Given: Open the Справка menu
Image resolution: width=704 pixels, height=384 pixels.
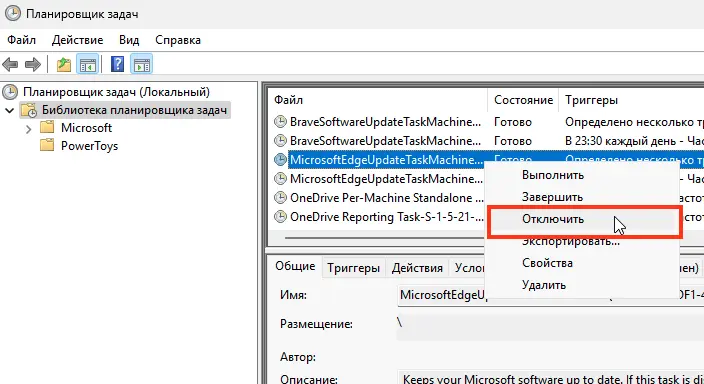Looking at the screenshot, I should (x=178, y=40).
